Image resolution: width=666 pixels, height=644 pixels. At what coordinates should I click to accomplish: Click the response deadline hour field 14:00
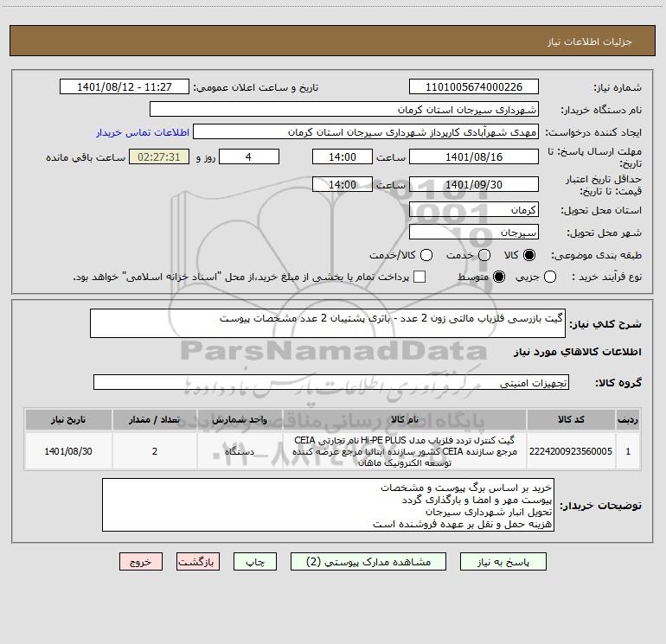click(343, 156)
